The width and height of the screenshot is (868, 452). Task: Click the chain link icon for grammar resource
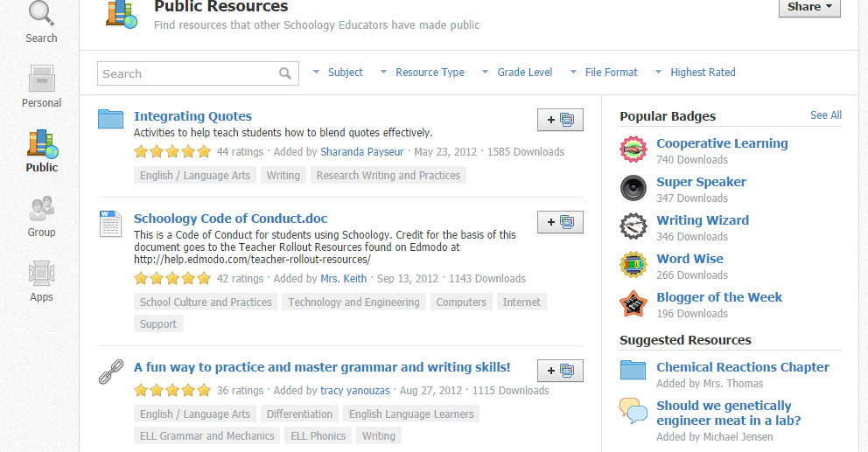[111, 372]
